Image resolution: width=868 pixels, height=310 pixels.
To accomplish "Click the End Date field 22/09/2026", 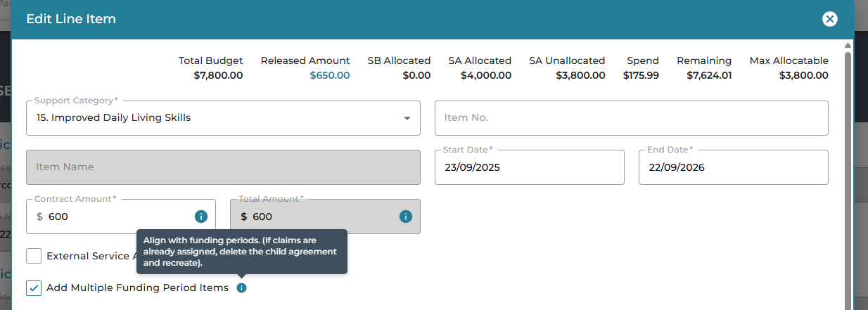I will tap(733, 167).
